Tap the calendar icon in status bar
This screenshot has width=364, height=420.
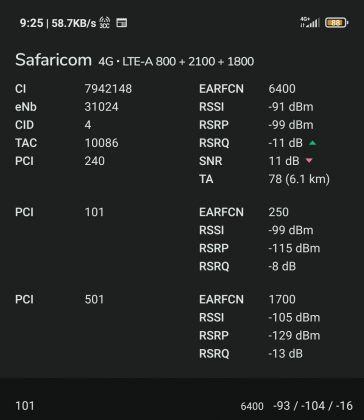tap(121, 23)
